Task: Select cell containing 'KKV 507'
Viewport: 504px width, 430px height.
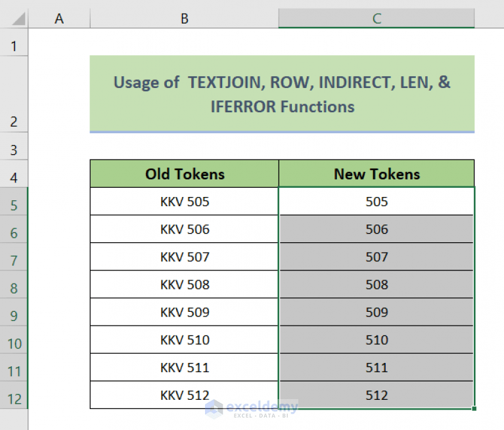Action: coord(185,257)
